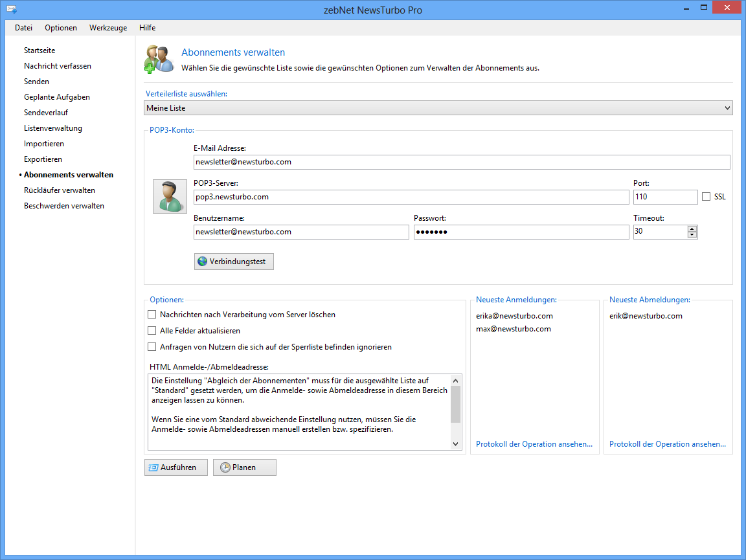The height and width of the screenshot is (560, 746).
Task: Click the POP3 account user avatar icon
Action: coord(170,197)
